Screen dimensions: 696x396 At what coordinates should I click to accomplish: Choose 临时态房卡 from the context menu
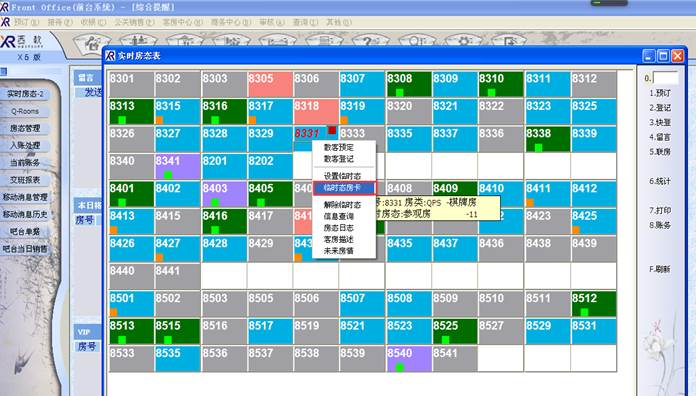pos(344,188)
